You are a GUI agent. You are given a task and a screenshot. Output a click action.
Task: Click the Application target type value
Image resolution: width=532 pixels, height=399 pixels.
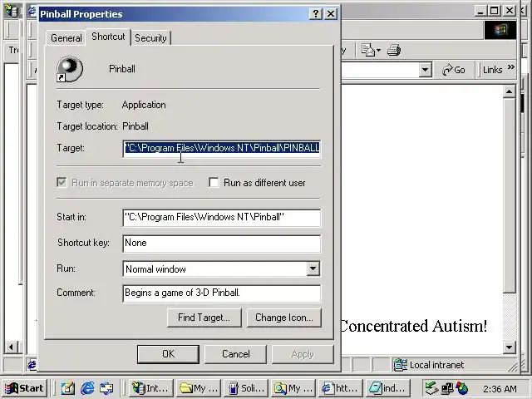click(144, 105)
